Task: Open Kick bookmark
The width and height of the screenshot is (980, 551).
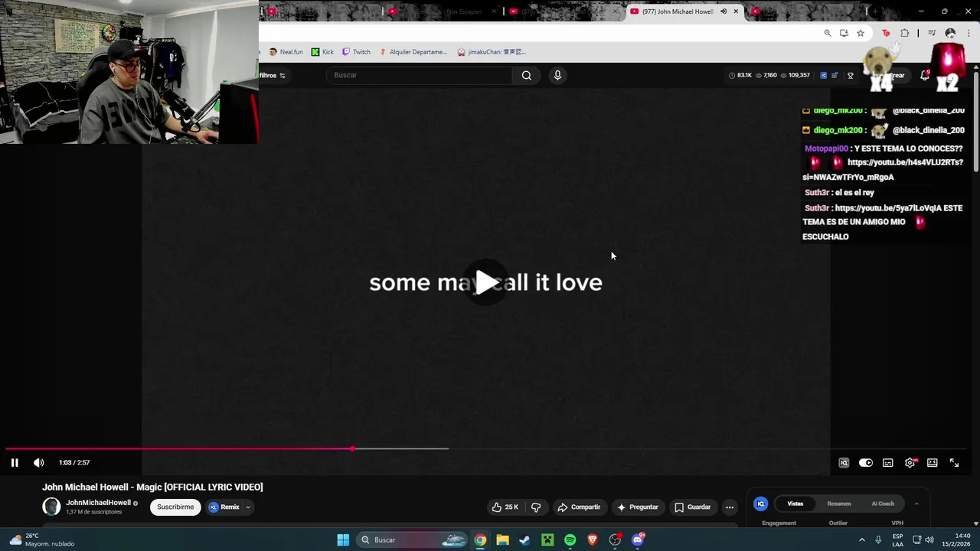Action: [x=322, y=52]
